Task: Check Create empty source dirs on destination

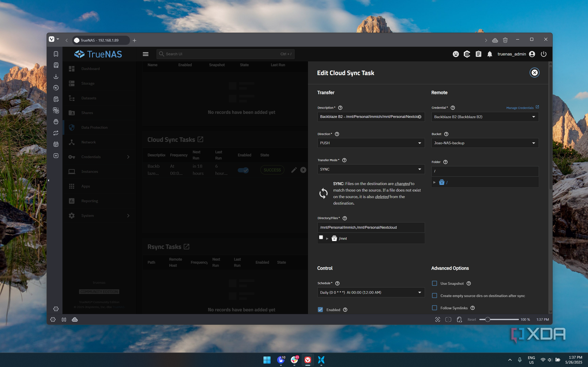Action: pyautogui.click(x=434, y=295)
